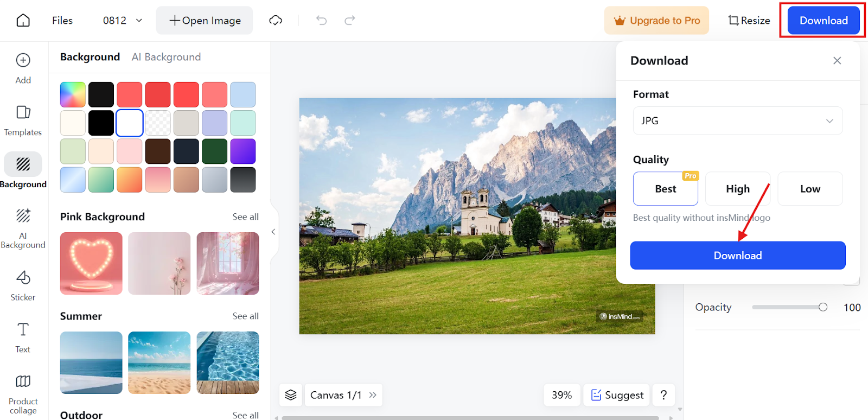Pick the dark green color swatch
The width and height of the screenshot is (868, 420).
[x=215, y=151]
